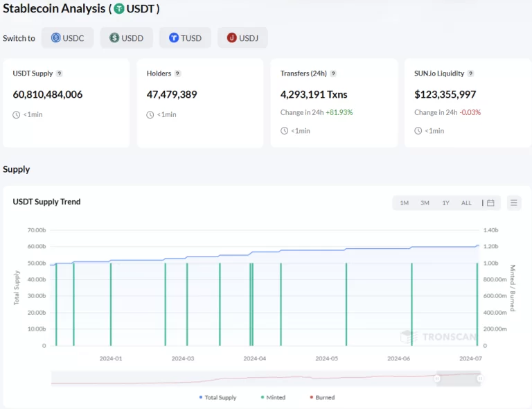Click the green USDT logo in title
This screenshot has height=409, width=532.
pyautogui.click(x=119, y=9)
